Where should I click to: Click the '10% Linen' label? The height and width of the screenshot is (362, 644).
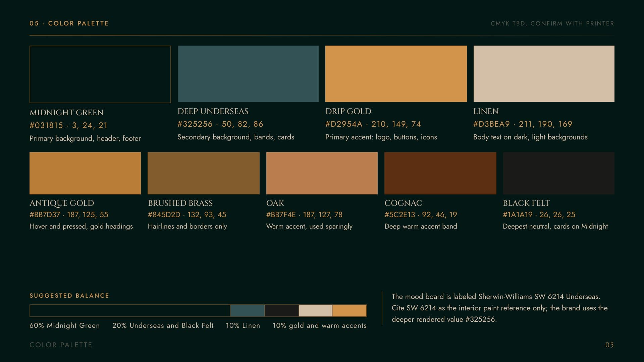[243, 325]
